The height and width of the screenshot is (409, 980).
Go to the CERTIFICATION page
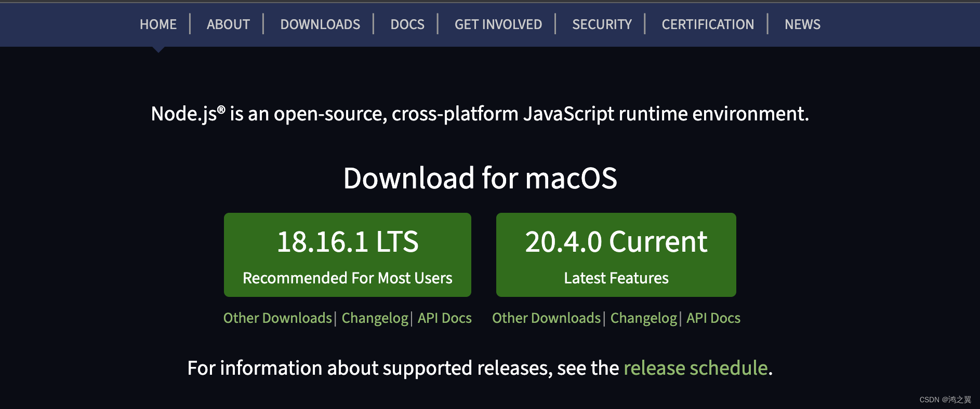(708, 24)
